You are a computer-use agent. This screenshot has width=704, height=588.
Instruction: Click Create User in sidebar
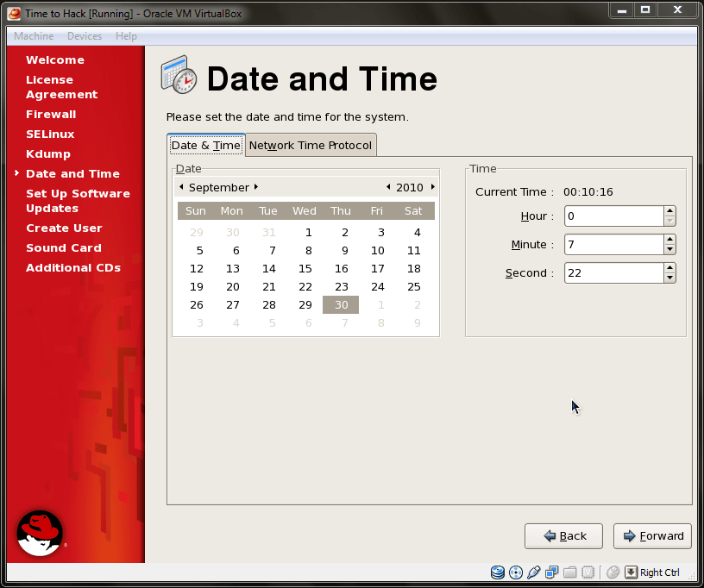(64, 228)
